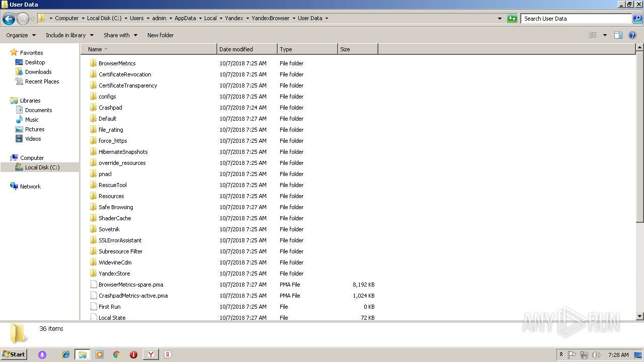Click in the Search User Data field
Image resolution: width=644 pixels, height=362 pixels.
577,19
